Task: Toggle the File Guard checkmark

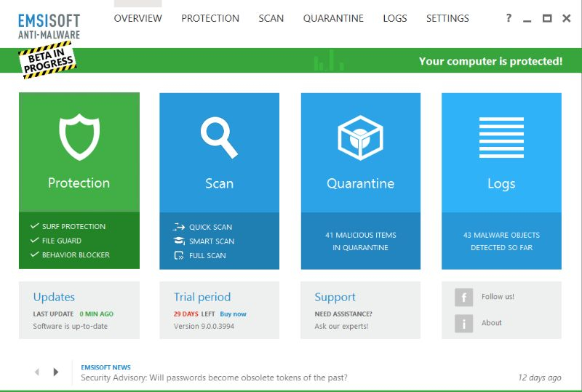Action: pyautogui.click(x=34, y=240)
